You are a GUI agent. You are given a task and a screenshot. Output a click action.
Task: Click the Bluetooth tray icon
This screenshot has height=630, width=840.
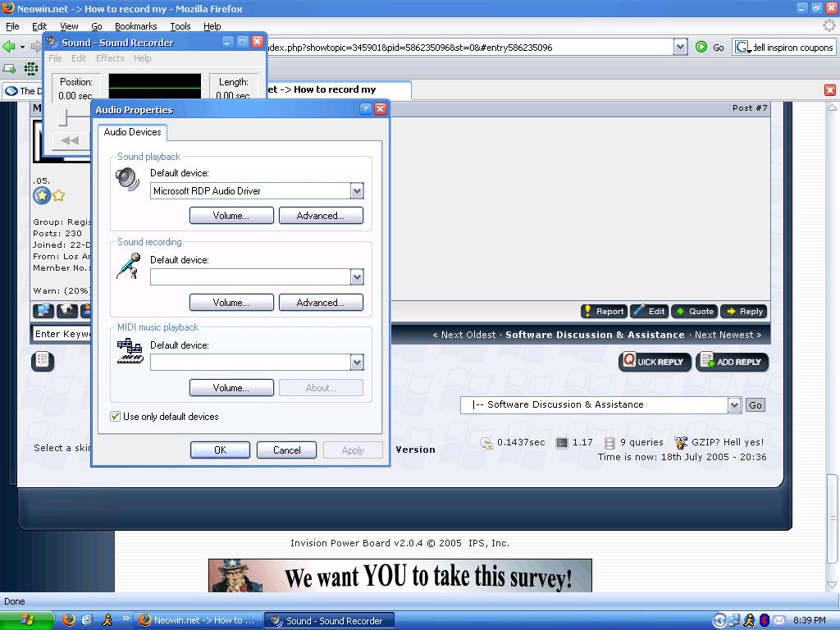pos(765,620)
